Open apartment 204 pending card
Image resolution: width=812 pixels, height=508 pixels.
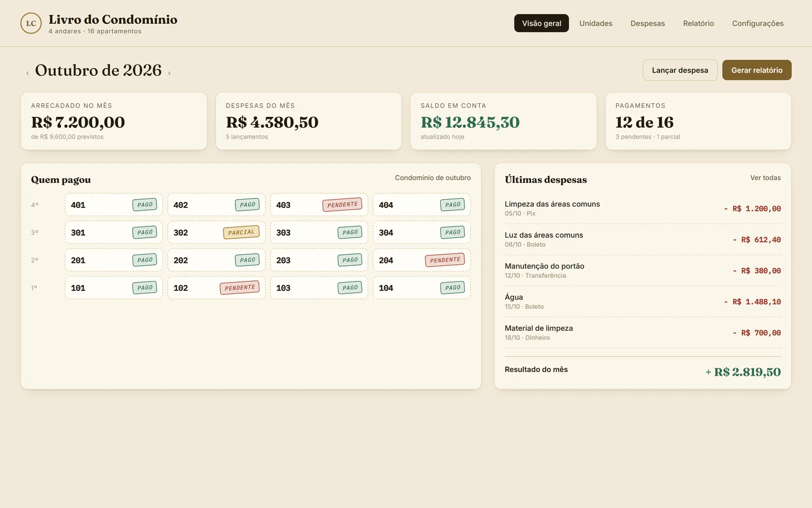tap(422, 260)
